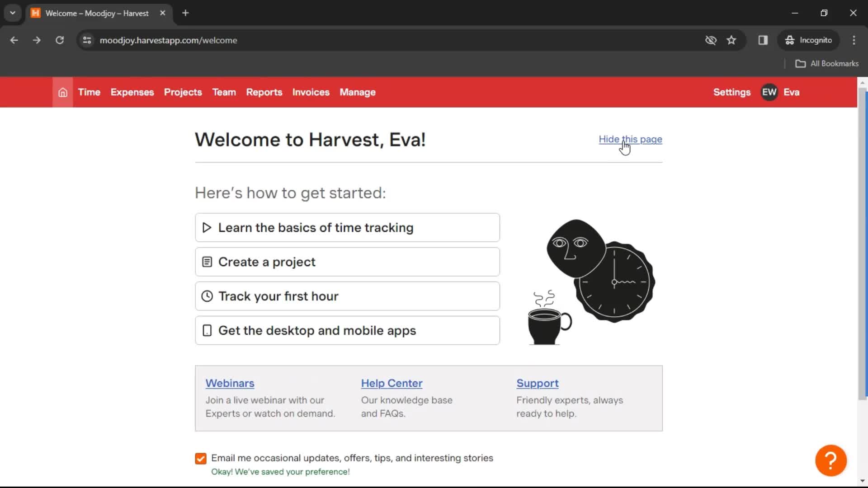Open user profile icon for Eva
The height and width of the screenshot is (488, 868).
click(769, 92)
